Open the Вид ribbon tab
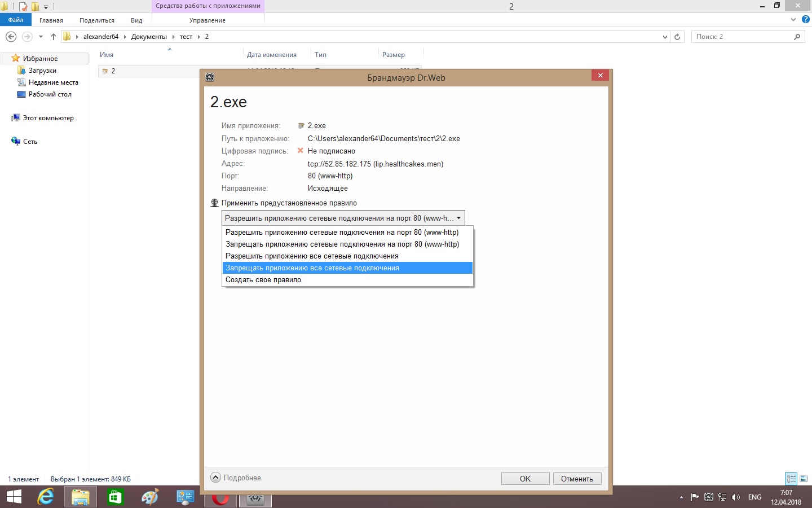 136,20
